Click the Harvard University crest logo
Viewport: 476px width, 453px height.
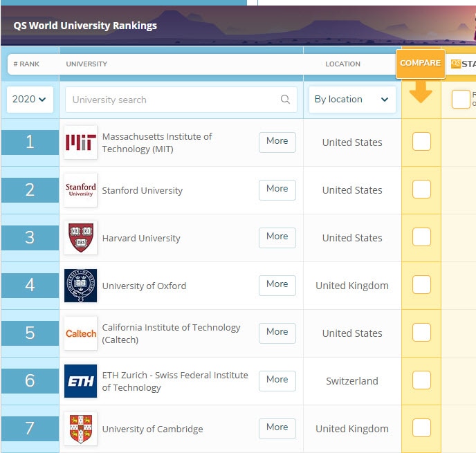point(80,238)
